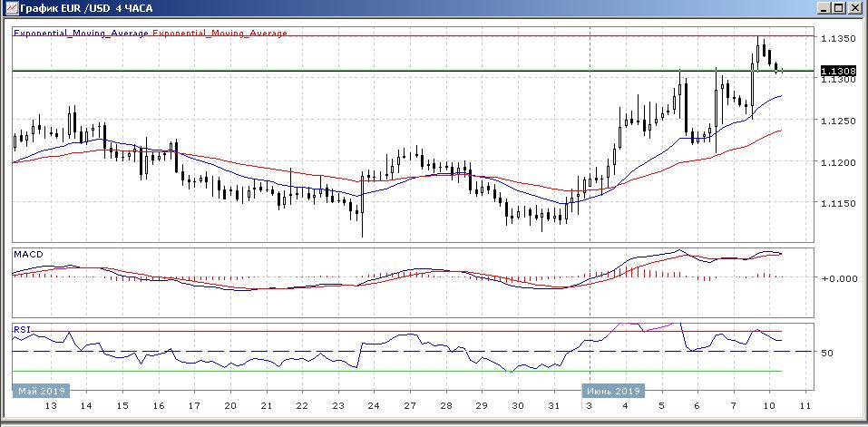This screenshot has width=868, height=427.
Task: Select the blue Exponential_Moving_Average legend label
Action: point(81,34)
